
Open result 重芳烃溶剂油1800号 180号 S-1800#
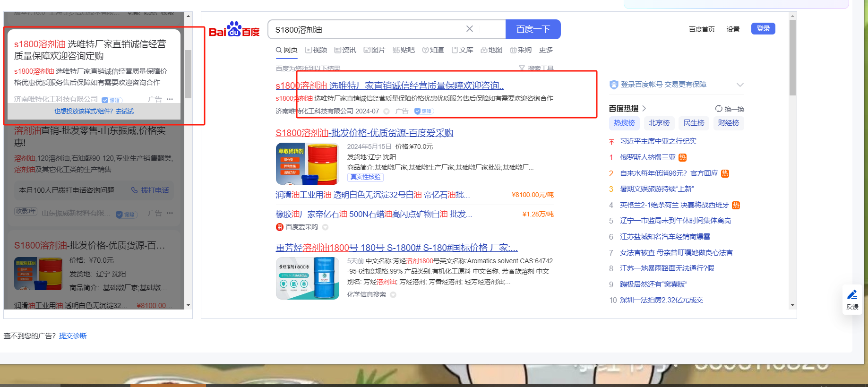click(x=396, y=248)
